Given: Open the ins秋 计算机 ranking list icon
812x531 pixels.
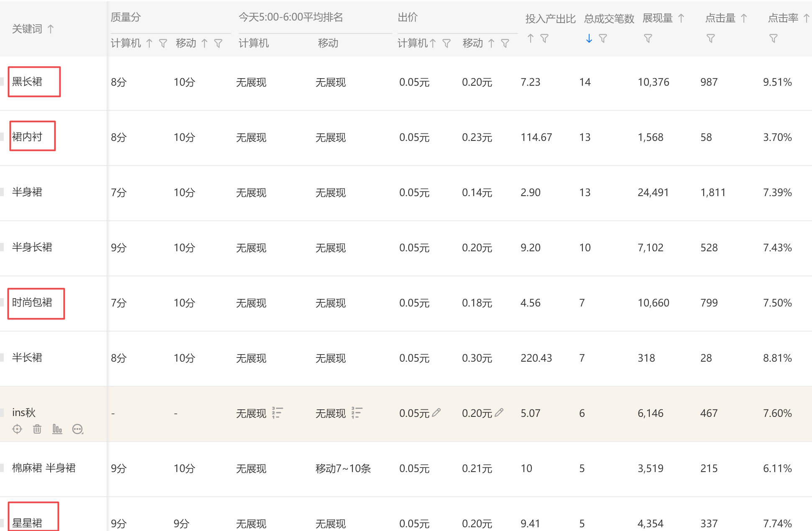Looking at the screenshot, I should [278, 413].
